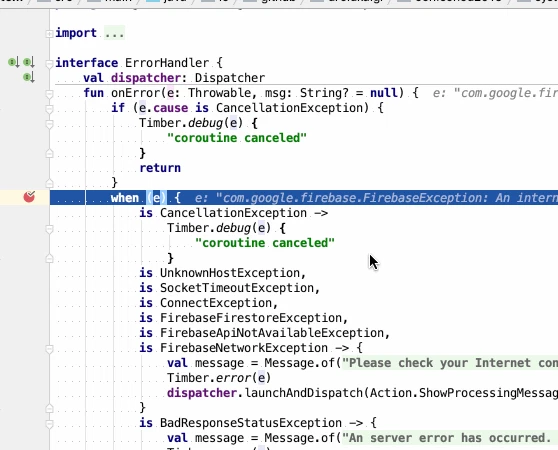Click the green gutter marker beside val dispatcher
558x450 pixels.
click(29, 77)
